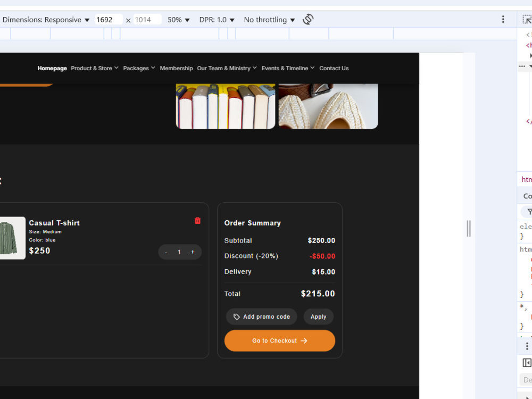Click the promo code tag icon
The height and width of the screenshot is (399, 532).
[237, 317]
